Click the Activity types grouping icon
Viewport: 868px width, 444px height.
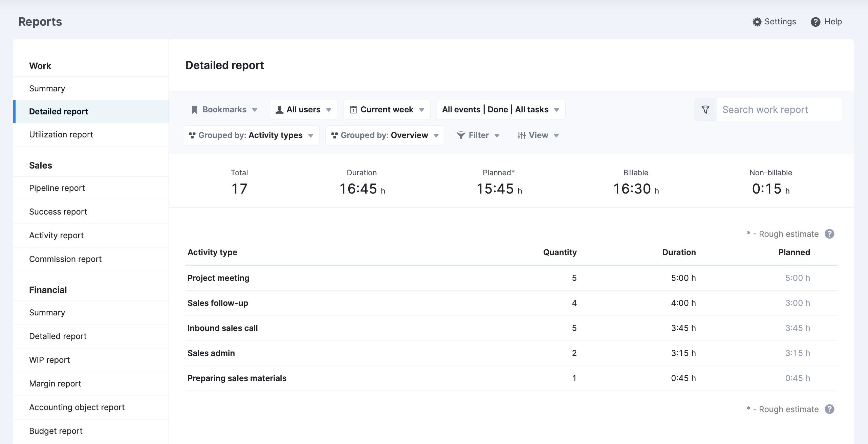192,135
